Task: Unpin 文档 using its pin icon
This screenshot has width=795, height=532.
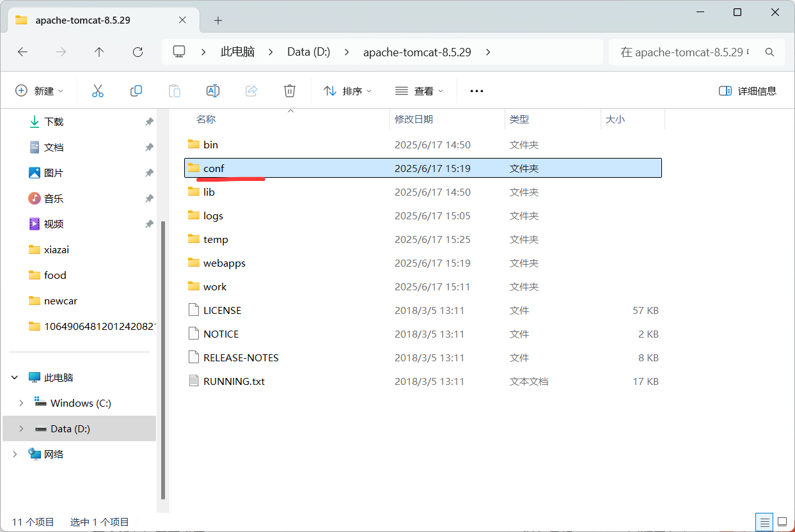Action: pos(149,147)
